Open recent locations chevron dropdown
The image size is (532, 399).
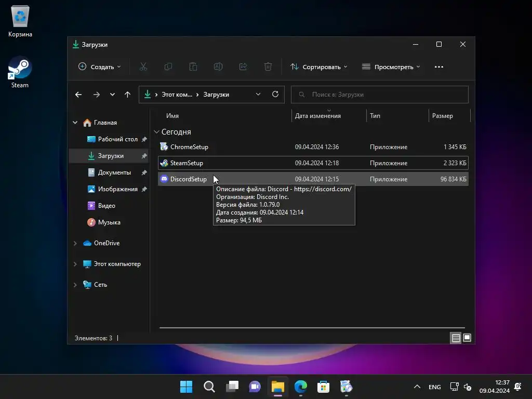coord(112,95)
